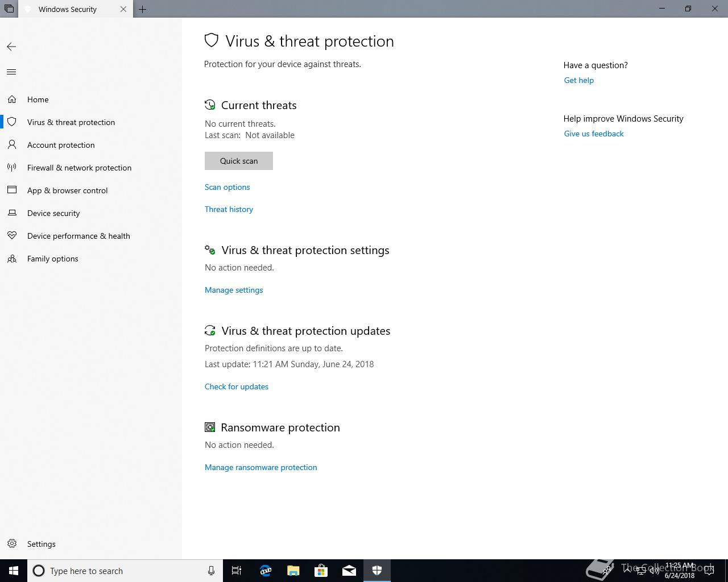Click the taskbar clock showing 6/24/2018
Screen dimensions: 728x582
(x=680, y=571)
